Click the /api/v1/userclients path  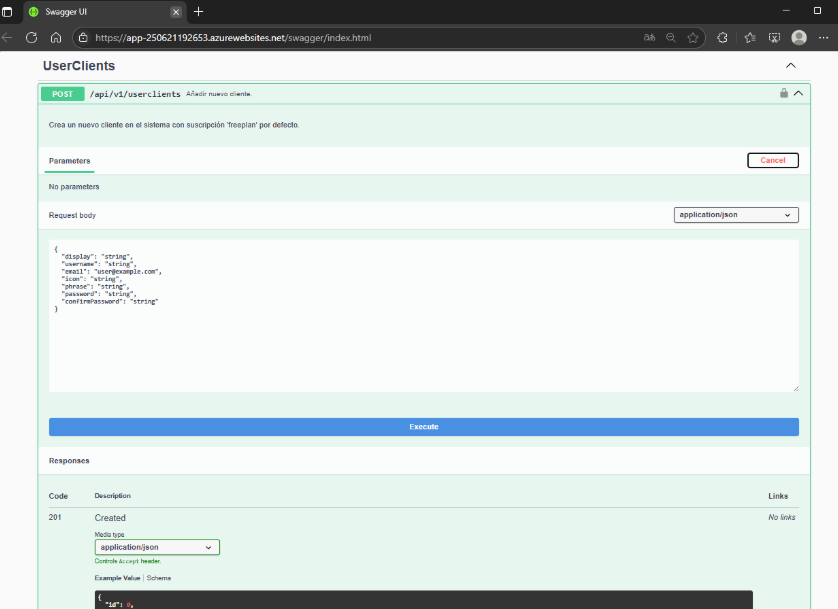click(x=135, y=94)
